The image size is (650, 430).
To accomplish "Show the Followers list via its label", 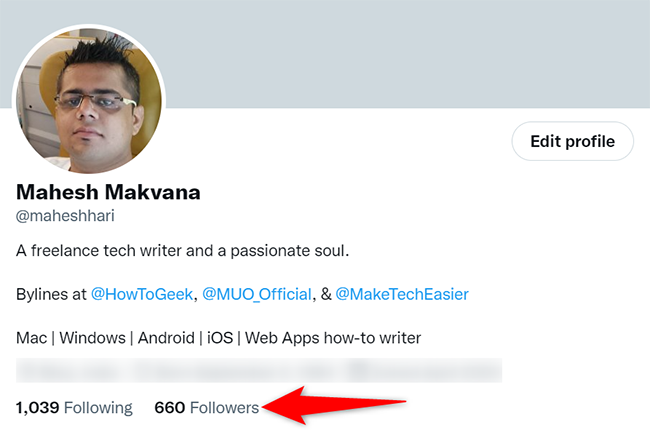I will tap(224, 407).
